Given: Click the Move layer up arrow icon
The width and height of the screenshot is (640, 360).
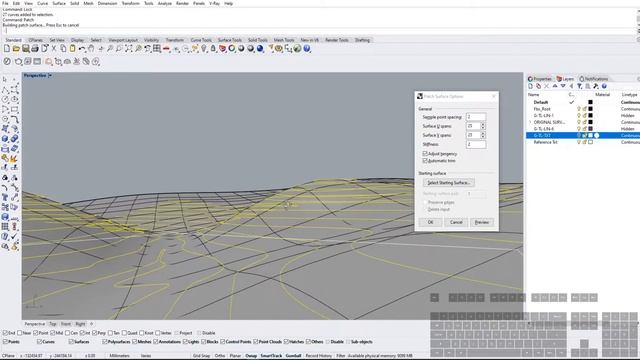Looking at the screenshot, I should click(x=555, y=86).
